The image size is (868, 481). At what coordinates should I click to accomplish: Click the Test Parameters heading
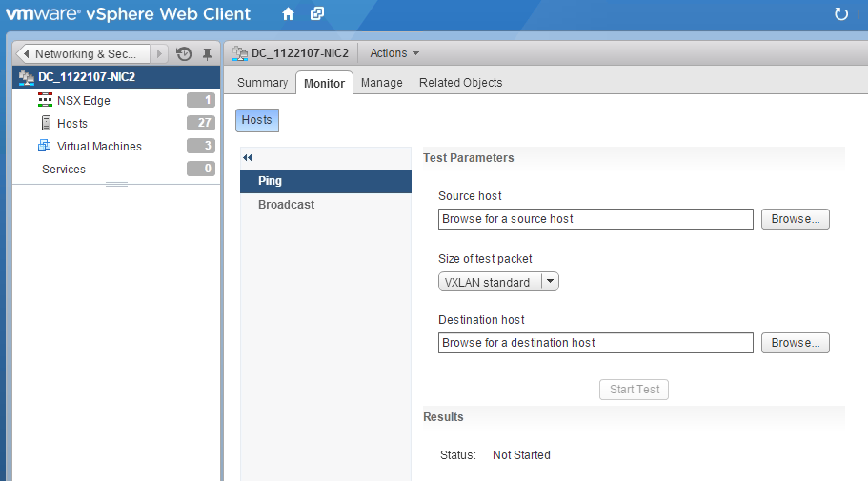pos(469,158)
